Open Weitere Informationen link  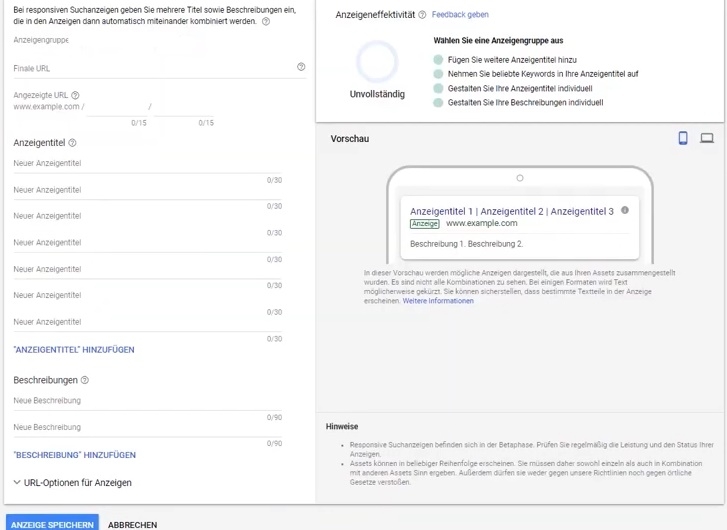(438, 301)
